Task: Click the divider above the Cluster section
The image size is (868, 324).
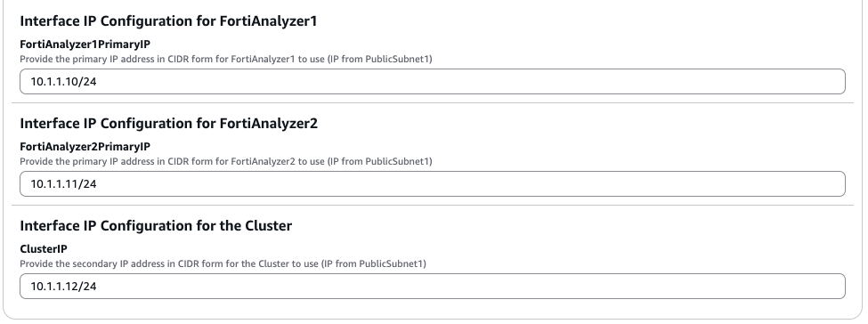Action: [433, 206]
